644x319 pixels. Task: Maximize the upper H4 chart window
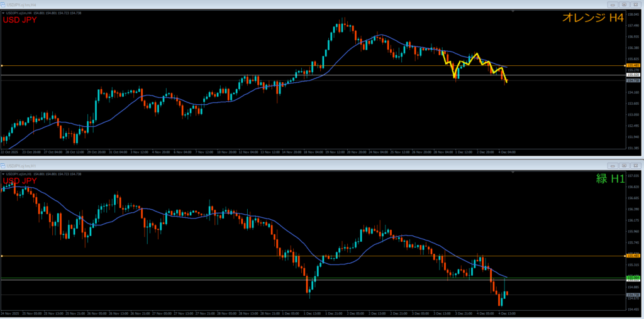tap(623, 4)
